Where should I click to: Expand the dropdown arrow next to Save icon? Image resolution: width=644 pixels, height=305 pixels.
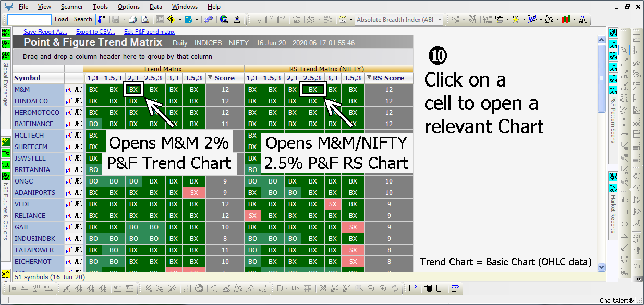123,19
